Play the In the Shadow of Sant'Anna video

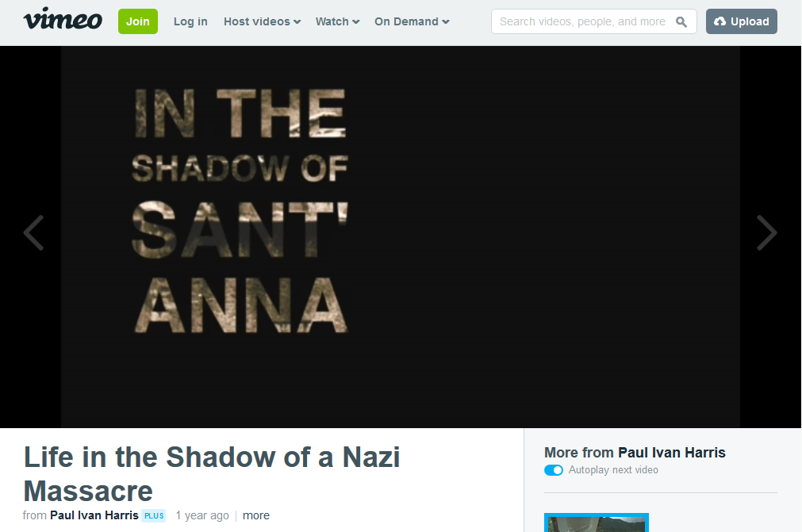[401, 236]
